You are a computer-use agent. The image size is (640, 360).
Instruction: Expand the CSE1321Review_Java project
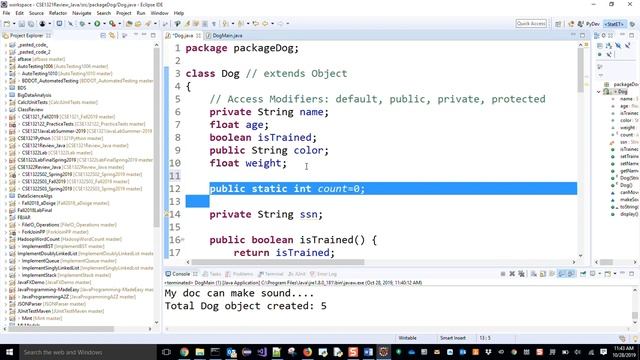tap(6, 145)
